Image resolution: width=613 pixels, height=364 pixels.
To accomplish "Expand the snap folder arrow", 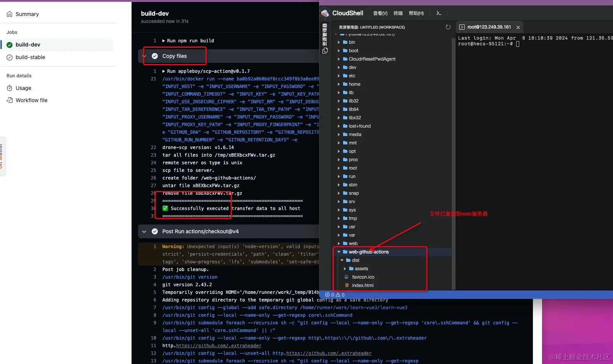I will [x=339, y=193].
